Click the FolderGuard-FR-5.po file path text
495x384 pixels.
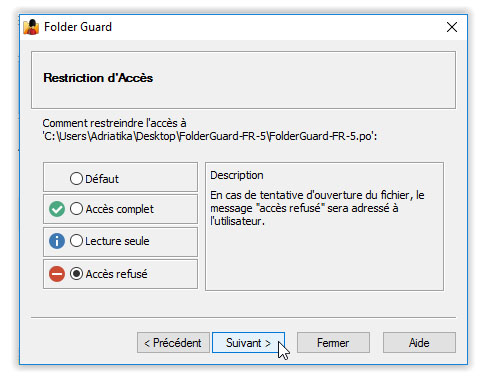[210, 136]
